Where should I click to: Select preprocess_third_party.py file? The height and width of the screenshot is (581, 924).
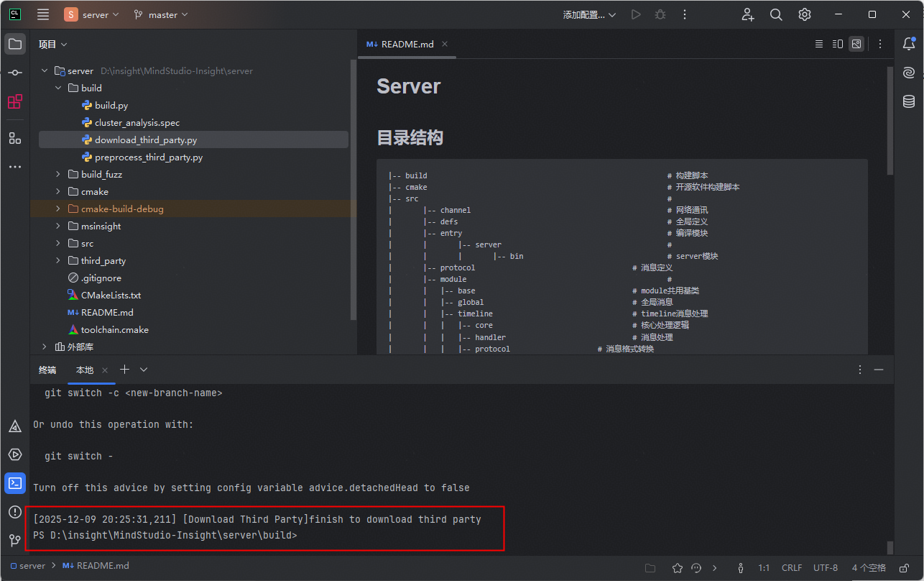pyautogui.click(x=149, y=157)
